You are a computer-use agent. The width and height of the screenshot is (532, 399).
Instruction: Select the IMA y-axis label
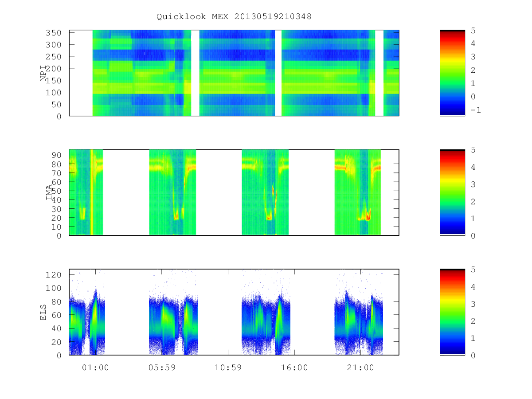pyautogui.click(x=49, y=192)
